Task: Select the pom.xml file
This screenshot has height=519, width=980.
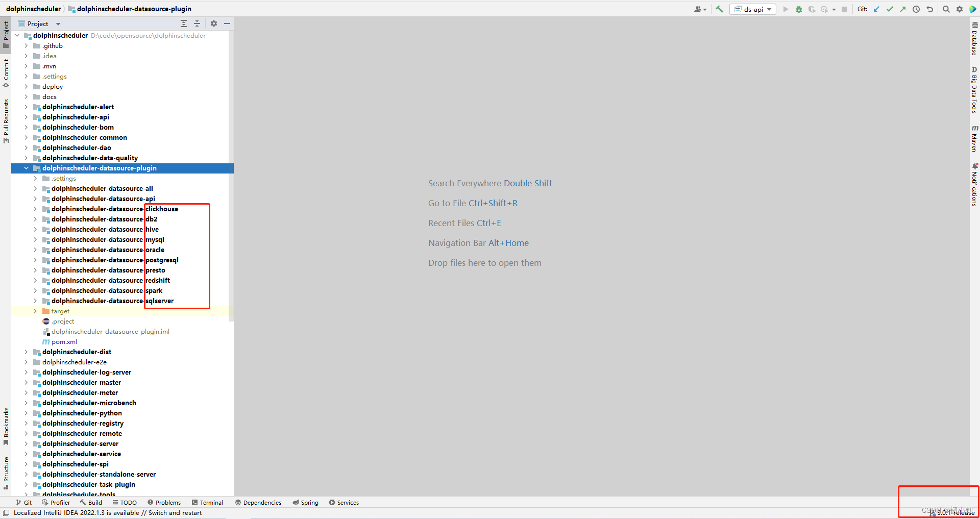Action: (64, 342)
